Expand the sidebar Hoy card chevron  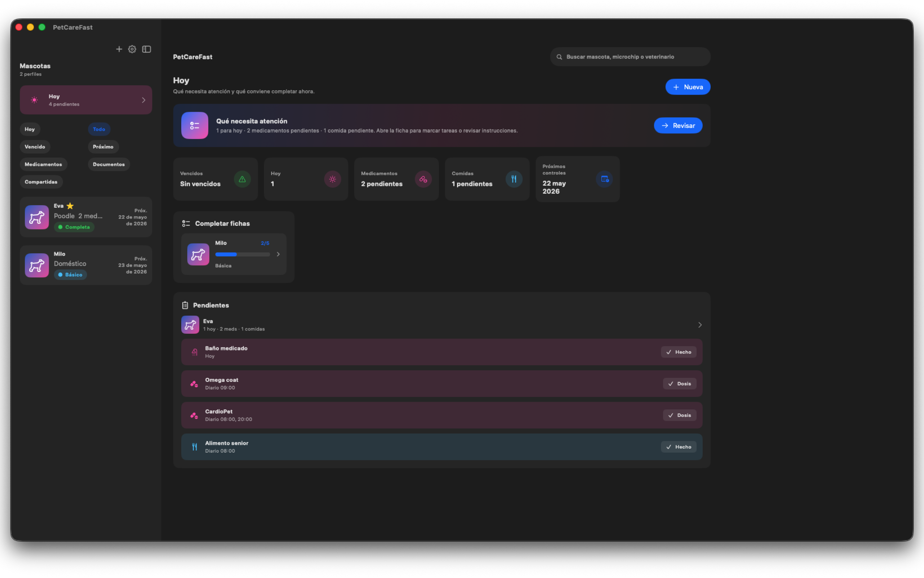pyautogui.click(x=144, y=100)
